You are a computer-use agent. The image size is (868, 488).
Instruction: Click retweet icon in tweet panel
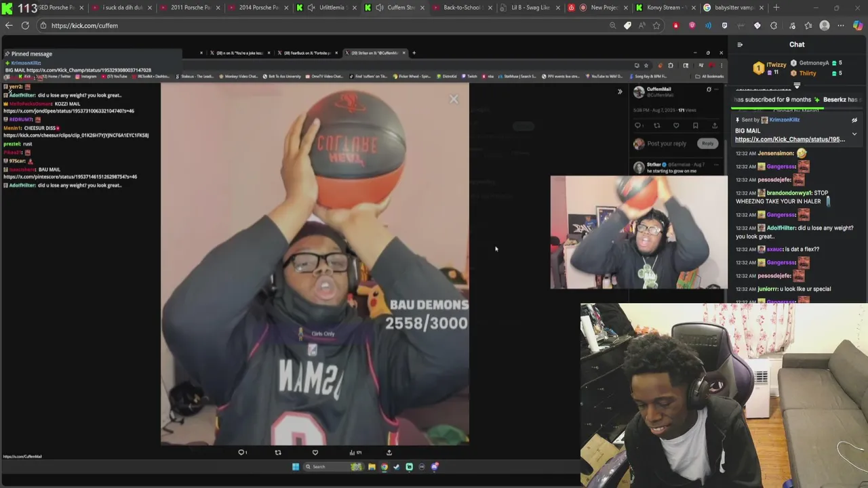[x=656, y=125]
